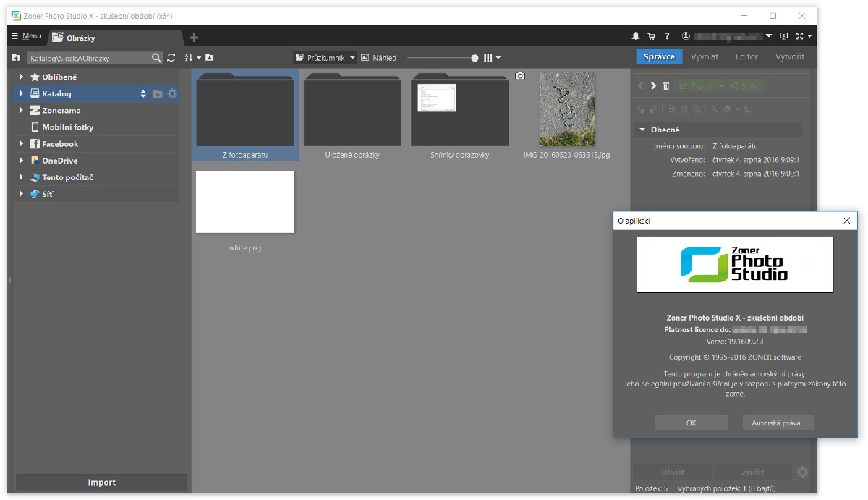Open the bottom-right settings gear icon
Image resolution: width=868 pixels, height=500 pixels.
[802, 472]
